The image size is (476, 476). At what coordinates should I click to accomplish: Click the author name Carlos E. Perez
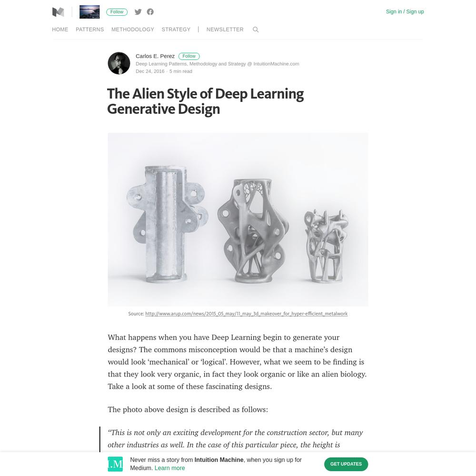coord(155,56)
